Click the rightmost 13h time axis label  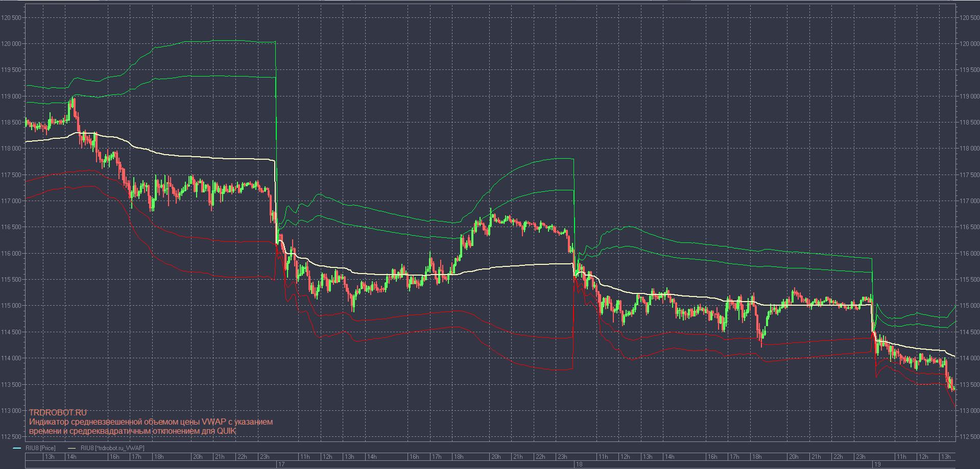click(x=945, y=457)
